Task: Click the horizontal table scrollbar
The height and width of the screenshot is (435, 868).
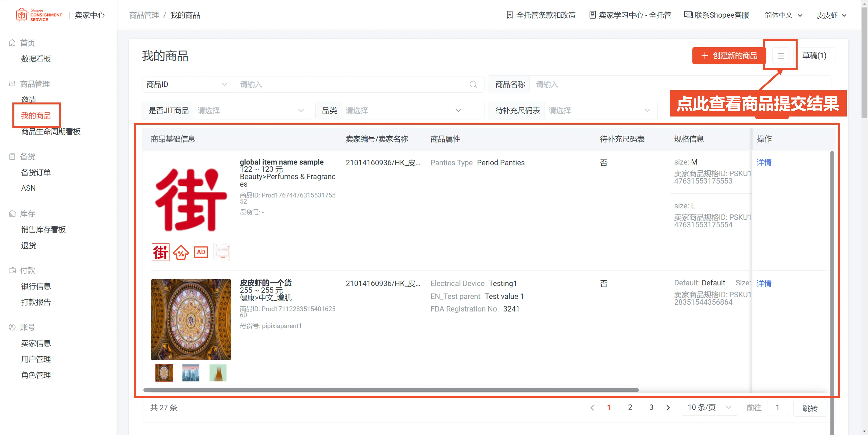Action: (391, 390)
